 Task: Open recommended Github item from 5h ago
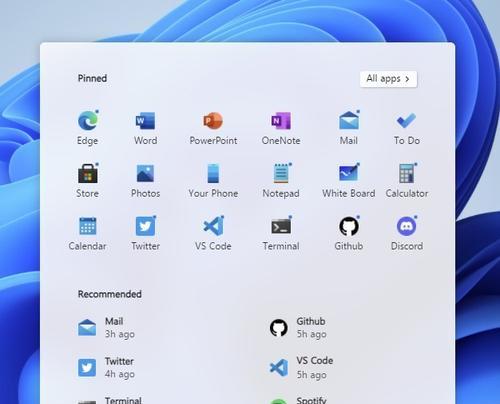coord(298,328)
